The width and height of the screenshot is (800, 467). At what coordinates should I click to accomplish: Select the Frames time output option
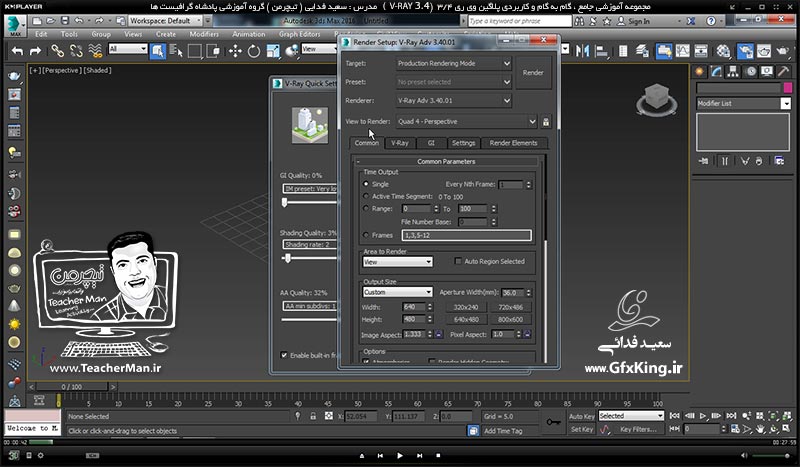click(x=365, y=235)
